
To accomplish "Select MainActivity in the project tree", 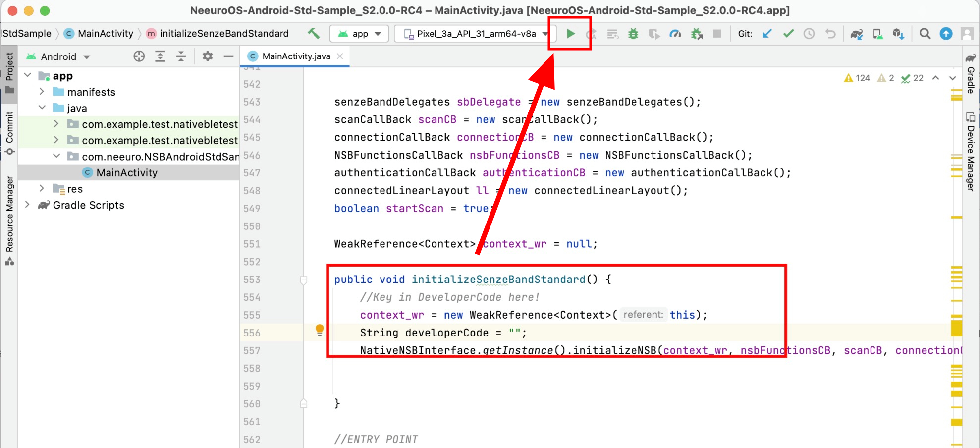I will click(x=125, y=172).
